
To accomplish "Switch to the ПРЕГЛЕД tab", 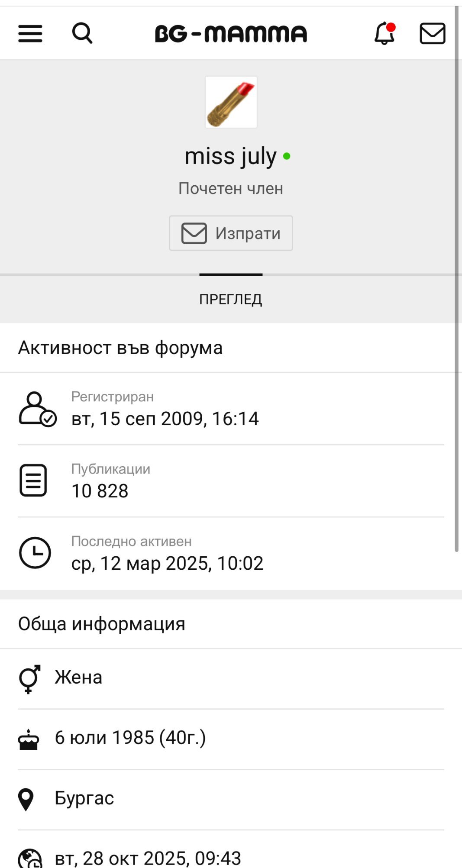I will (231, 299).
